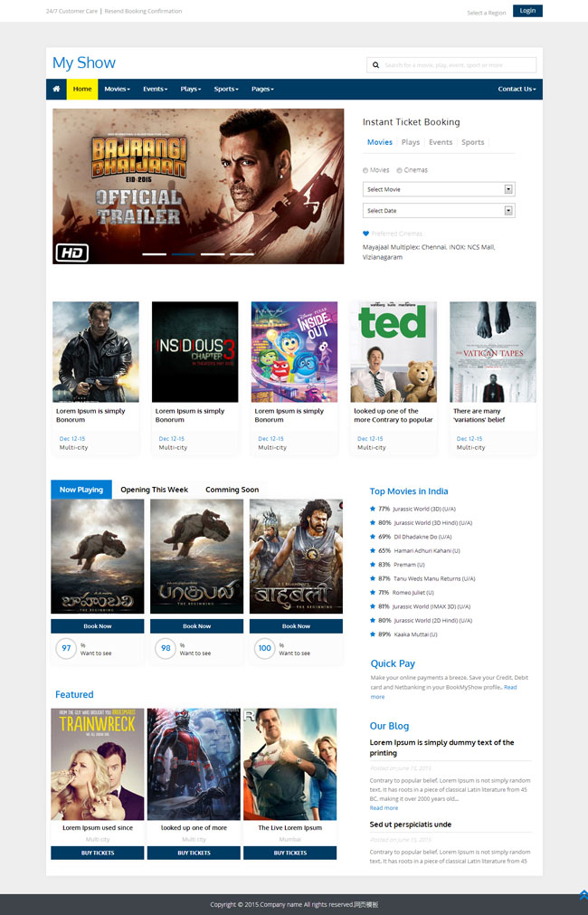
Task: Click the HD badge on trailer banner
Action: [71, 253]
